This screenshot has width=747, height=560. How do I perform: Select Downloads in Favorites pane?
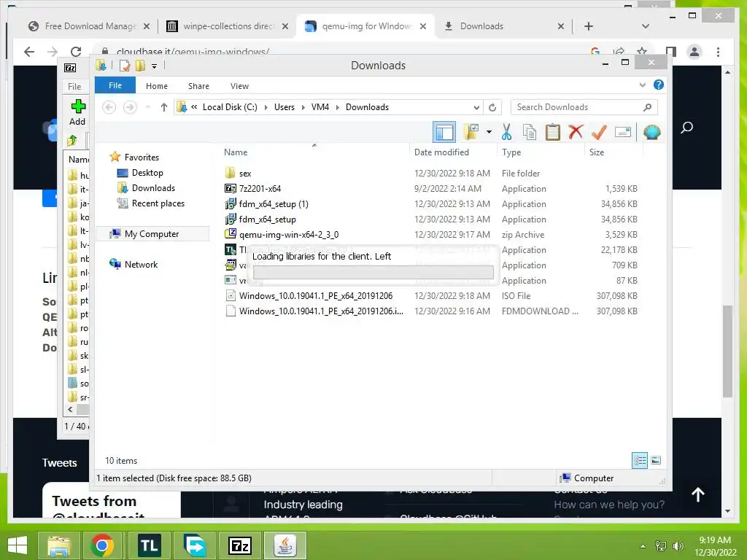153,188
